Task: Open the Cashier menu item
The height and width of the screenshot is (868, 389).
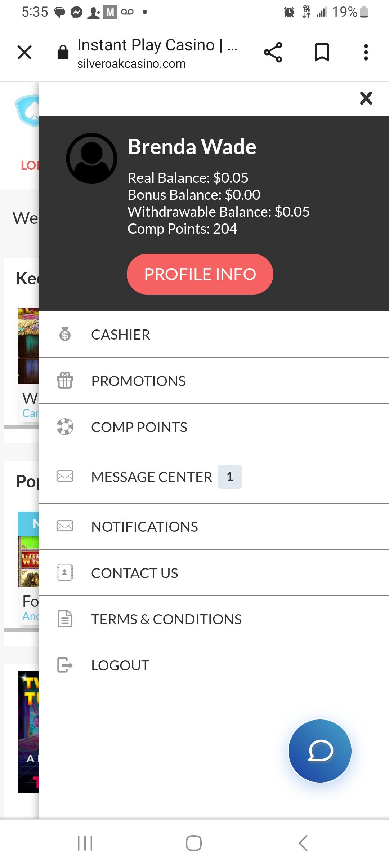Action: coord(121,335)
